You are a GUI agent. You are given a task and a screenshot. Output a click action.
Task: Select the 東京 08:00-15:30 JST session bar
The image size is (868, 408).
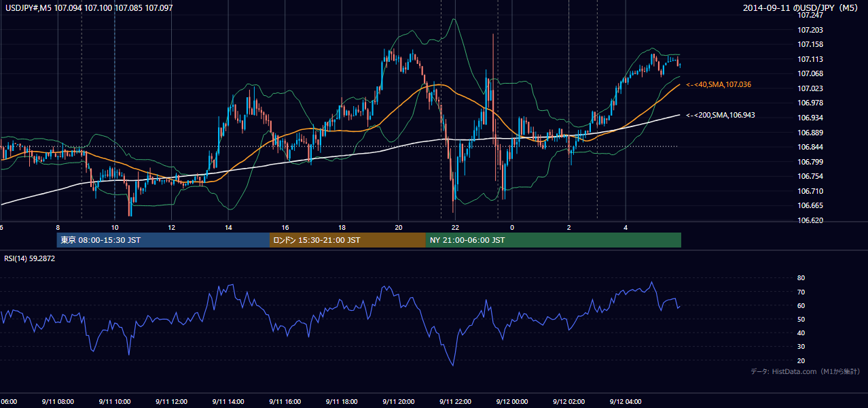[x=163, y=240]
